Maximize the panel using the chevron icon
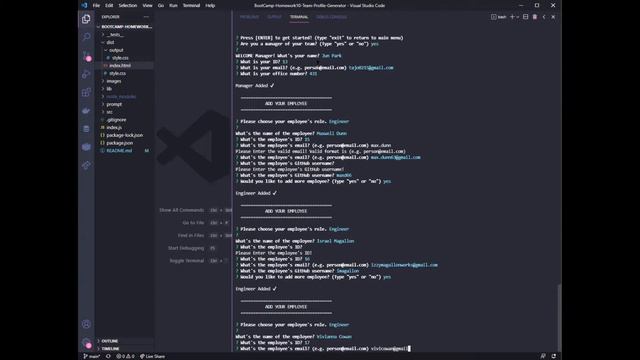Screen dimensions: 640x360 (544, 17)
